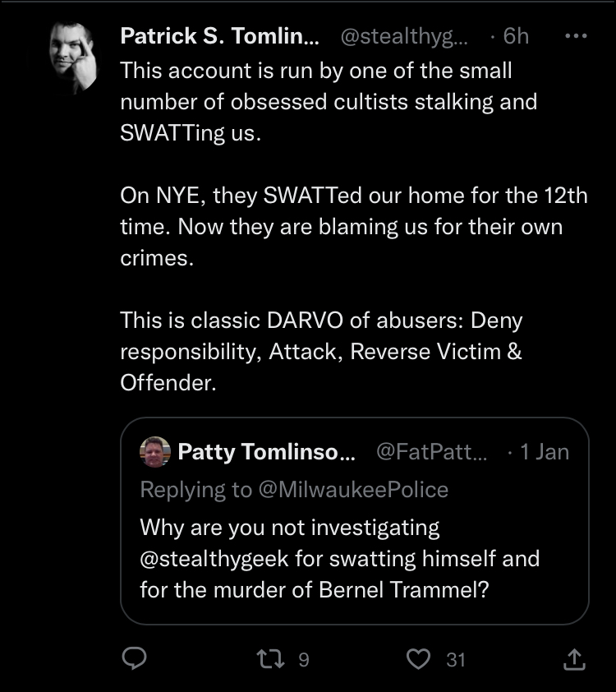Viewport: 616px width, 692px height.
Task: Open the reply speech bubble icon
Action: click(134, 658)
